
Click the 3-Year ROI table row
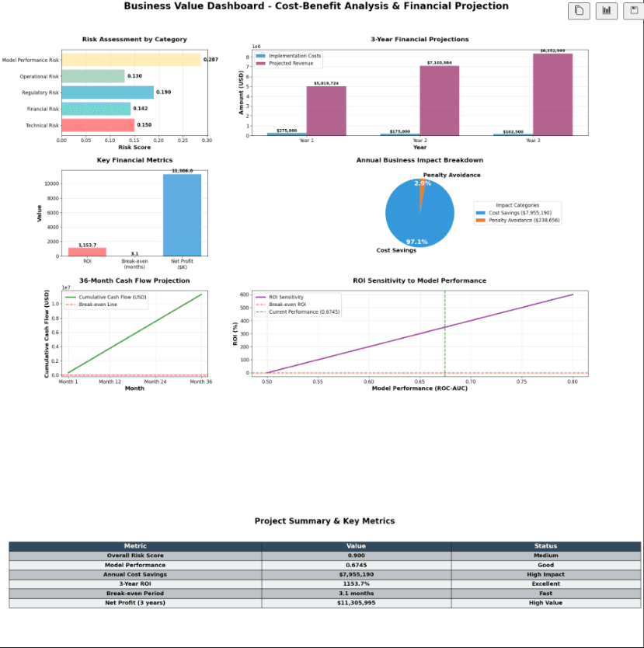coord(322,584)
